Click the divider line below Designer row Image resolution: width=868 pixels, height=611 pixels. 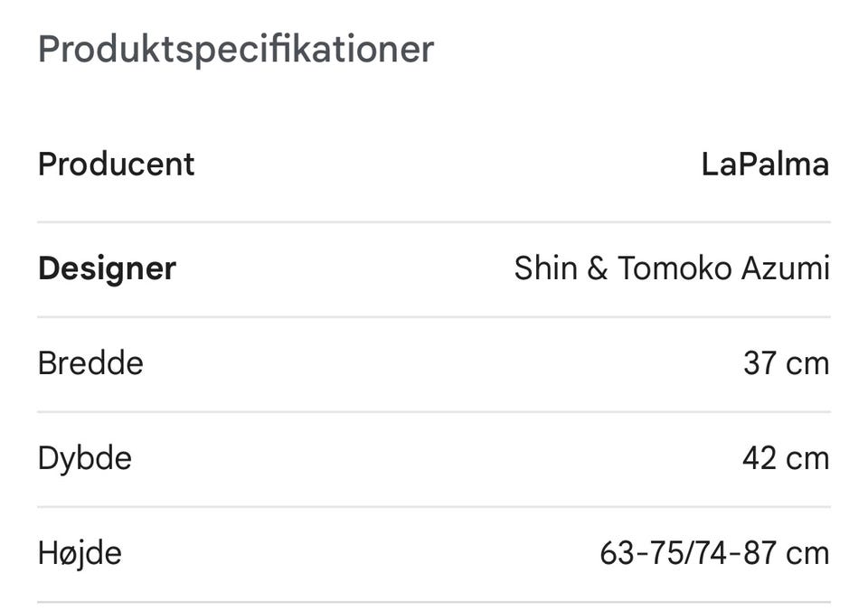pyautogui.click(x=434, y=316)
